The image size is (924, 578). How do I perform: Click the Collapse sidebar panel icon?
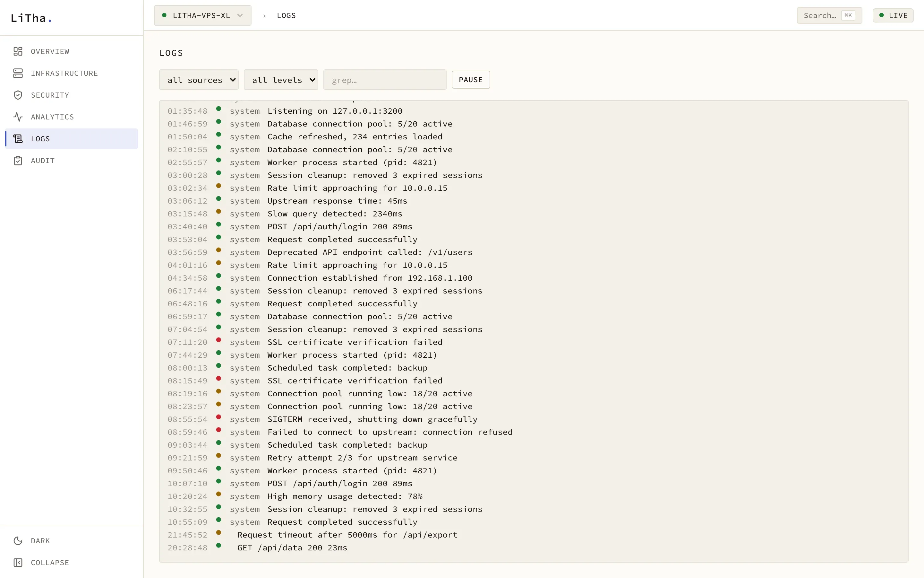click(18, 562)
